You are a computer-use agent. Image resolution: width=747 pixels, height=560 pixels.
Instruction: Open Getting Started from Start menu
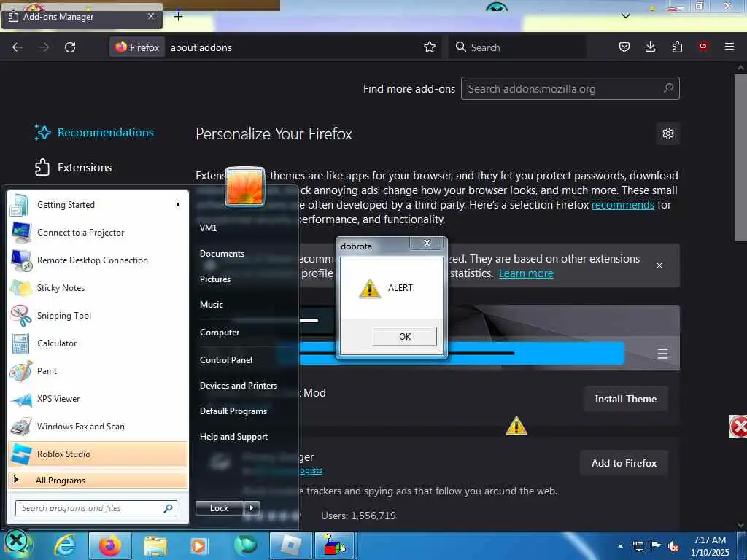click(98, 205)
